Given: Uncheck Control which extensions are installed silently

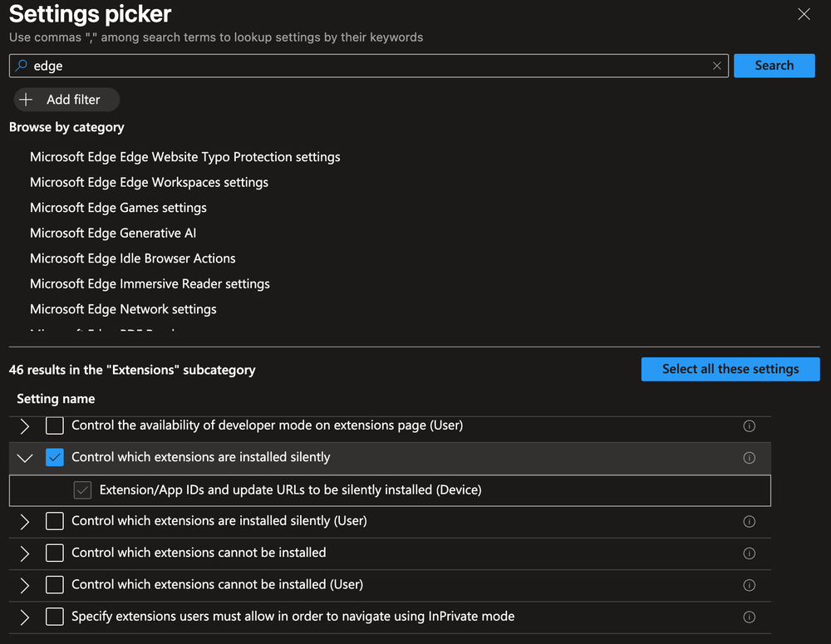Looking at the screenshot, I should click(55, 458).
